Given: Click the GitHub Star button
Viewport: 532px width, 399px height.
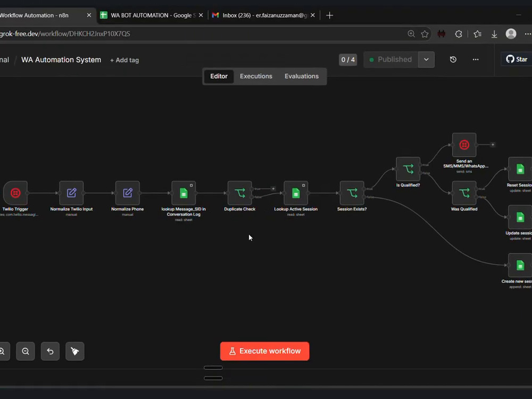Looking at the screenshot, I should [x=517, y=60].
